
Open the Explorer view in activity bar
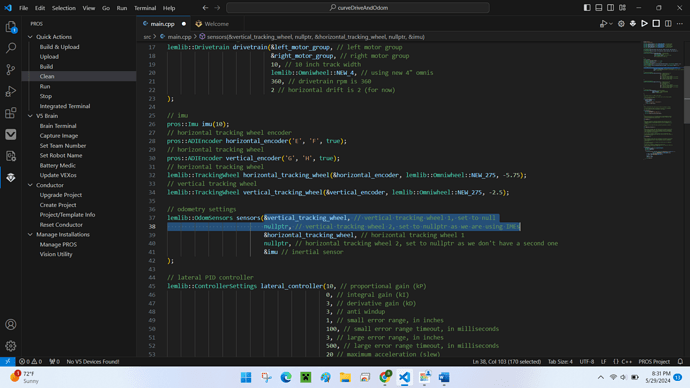[11, 27]
